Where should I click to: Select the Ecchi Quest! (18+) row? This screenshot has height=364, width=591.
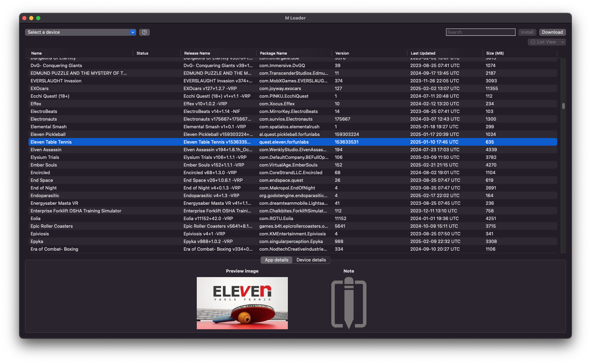coord(293,96)
